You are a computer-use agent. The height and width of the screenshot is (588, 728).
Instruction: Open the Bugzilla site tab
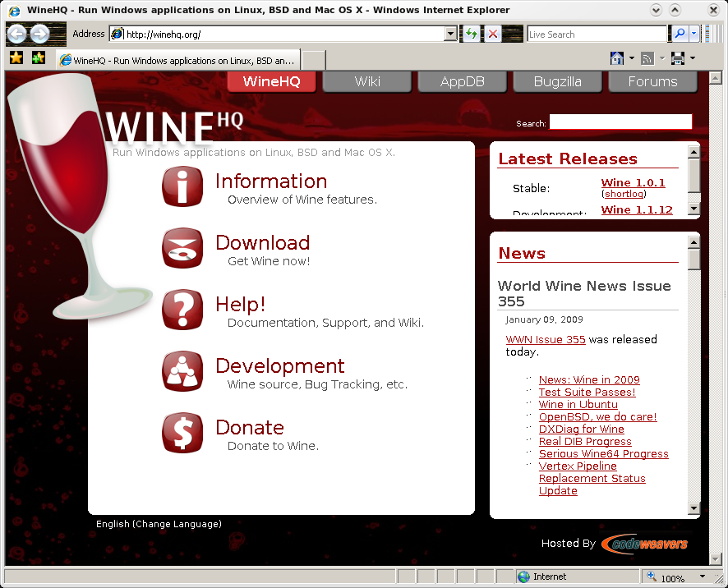(558, 81)
